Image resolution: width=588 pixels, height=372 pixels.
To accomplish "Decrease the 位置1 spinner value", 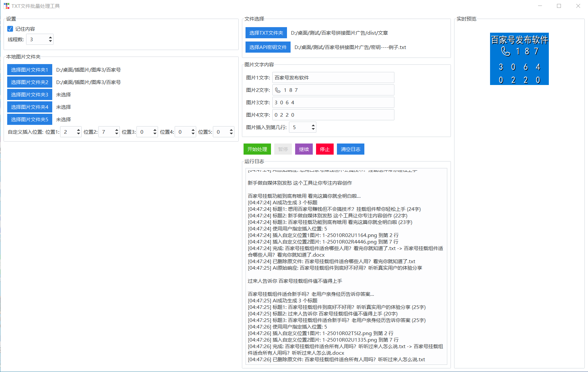I will click(x=78, y=134).
